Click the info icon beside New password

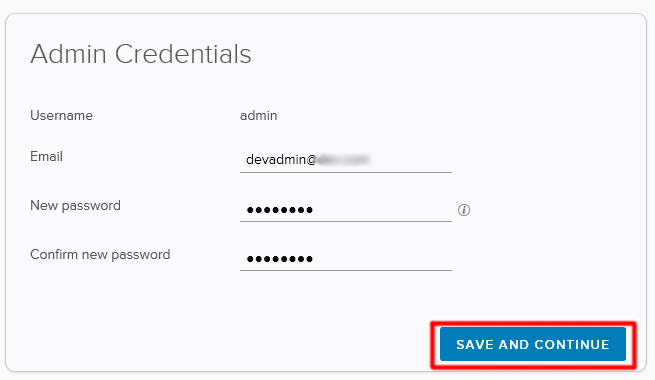pyautogui.click(x=464, y=210)
